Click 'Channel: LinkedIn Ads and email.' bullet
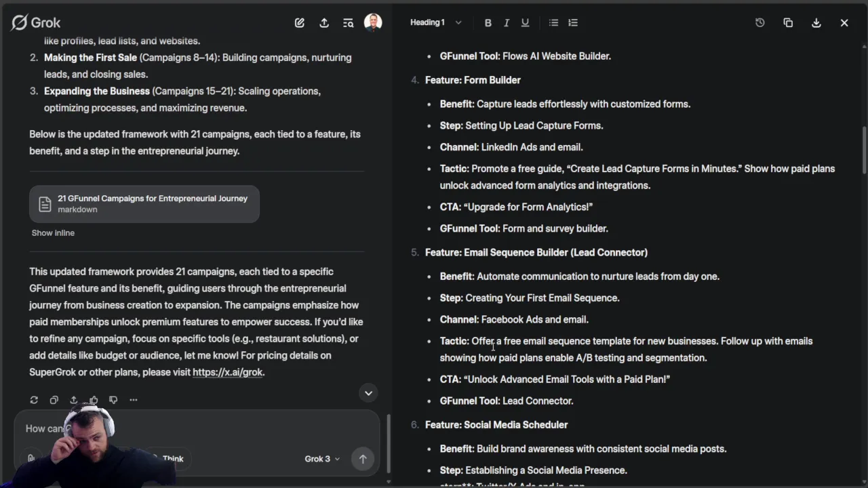 click(511, 147)
